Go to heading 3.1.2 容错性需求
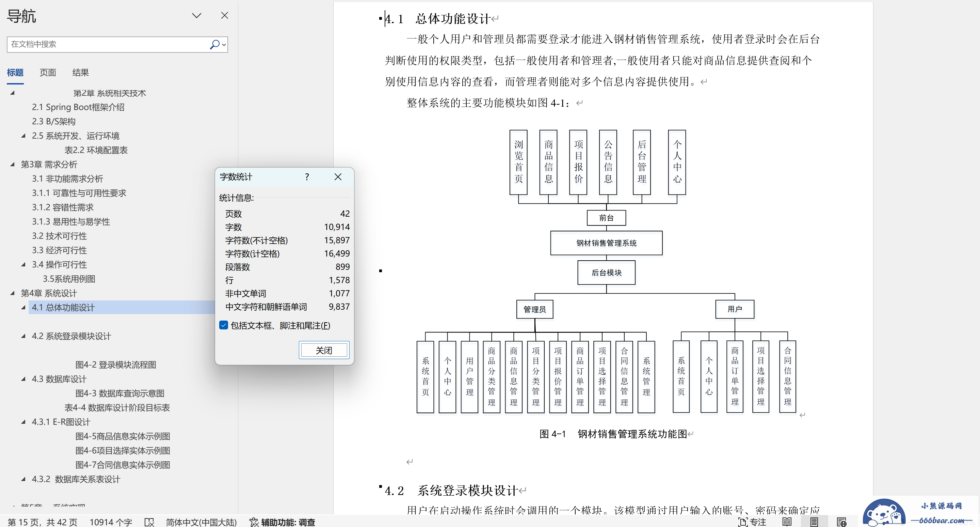The width and height of the screenshot is (980, 527). coord(63,207)
